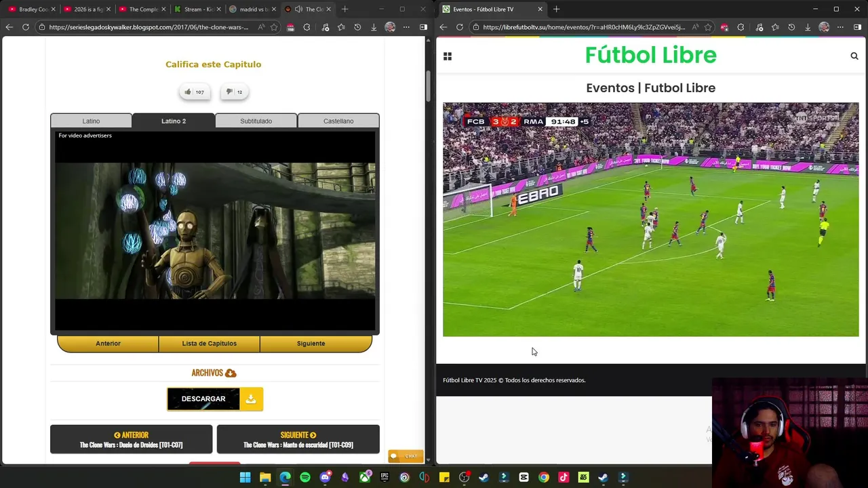This screenshot has height=488, width=868.
Task: Open downloads in left browser window
Action: (x=374, y=27)
